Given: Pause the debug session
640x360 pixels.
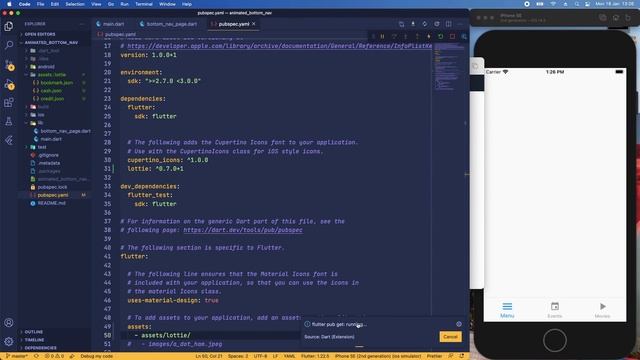Looking at the screenshot, I should click(382, 36).
